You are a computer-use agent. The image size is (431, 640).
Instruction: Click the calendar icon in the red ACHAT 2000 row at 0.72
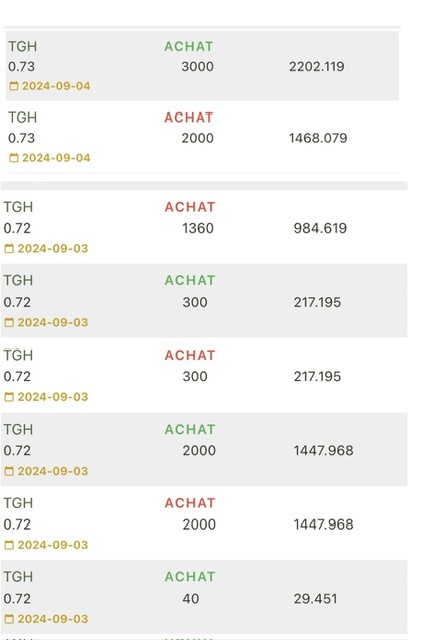(9, 545)
